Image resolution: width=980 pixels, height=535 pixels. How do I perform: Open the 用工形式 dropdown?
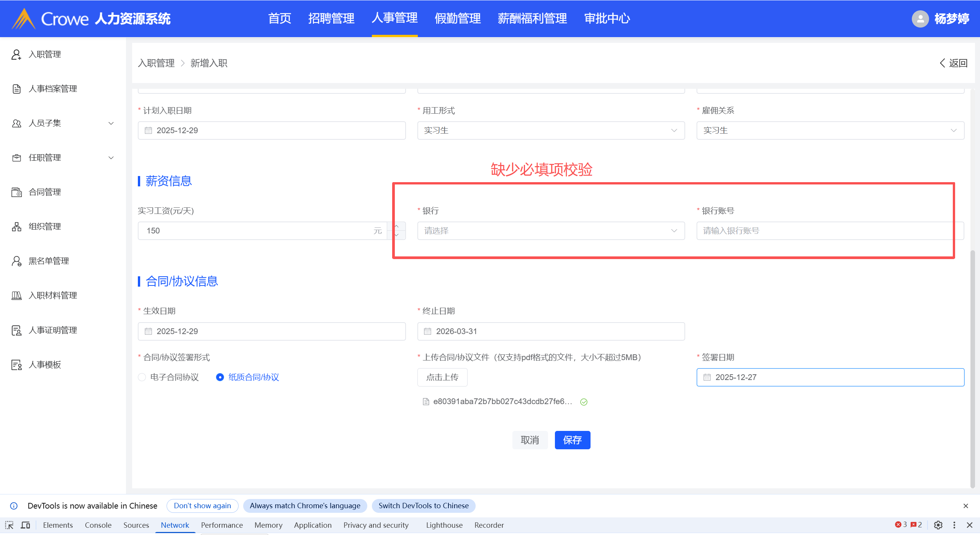click(x=551, y=130)
